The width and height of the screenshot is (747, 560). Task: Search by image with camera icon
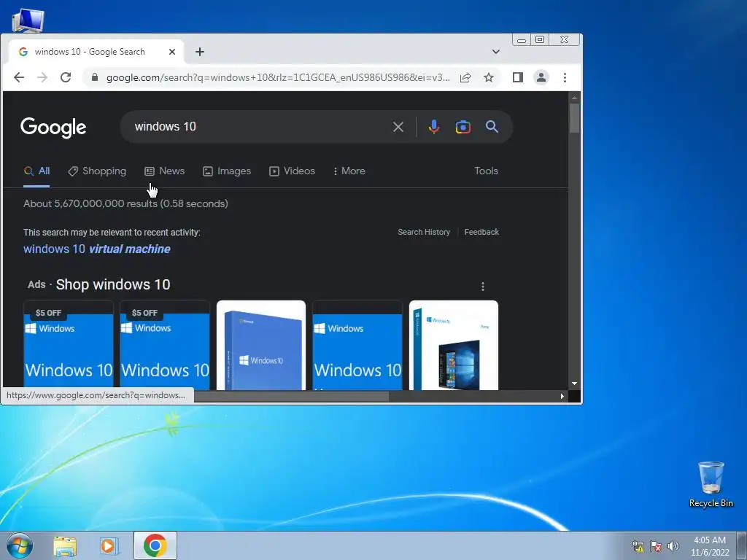point(463,127)
